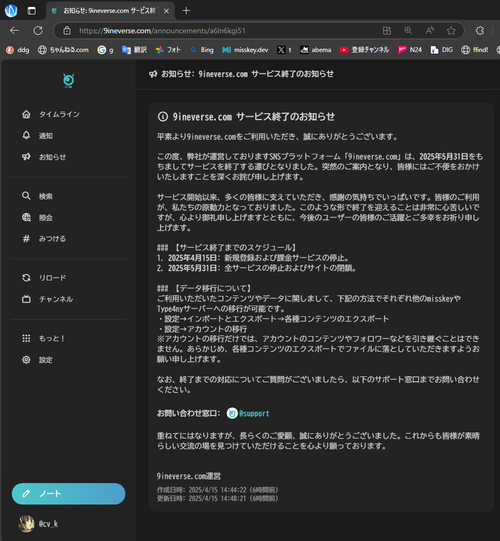
Task: Add page to favorites star icon
Action: click(451, 31)
